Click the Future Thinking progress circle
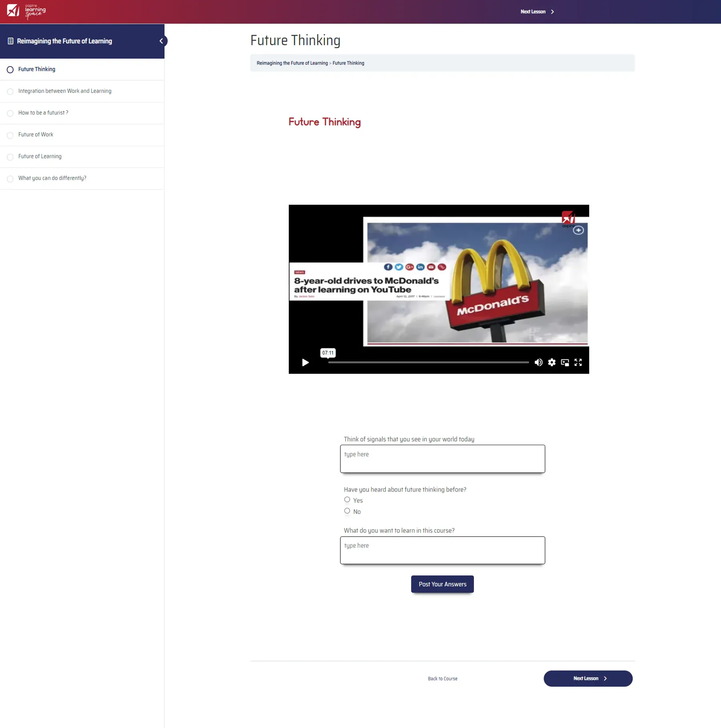 click(10, 70)
